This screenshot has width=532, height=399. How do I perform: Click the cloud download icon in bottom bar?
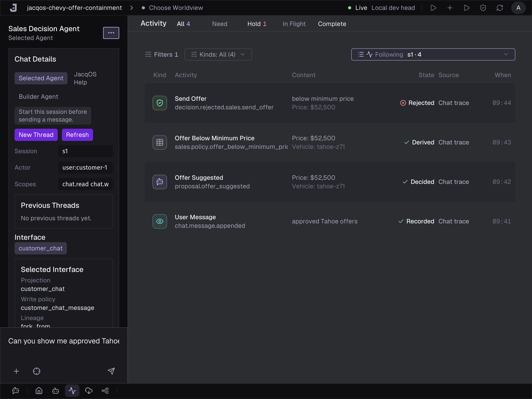89,391
